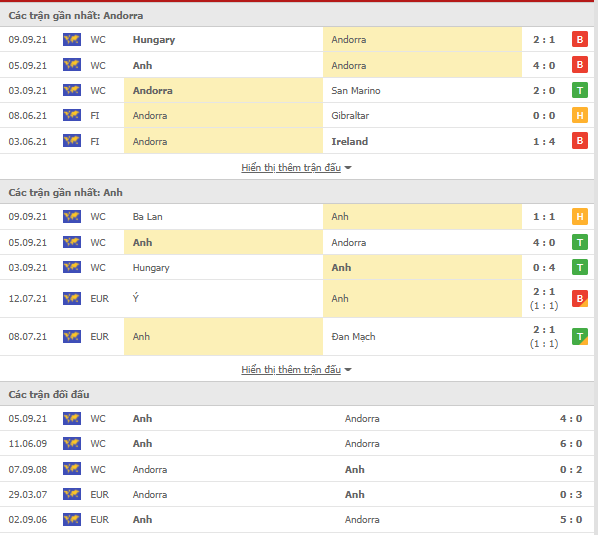Click the green T badge for Anh–Đan Mạch
The width and height of the screenshot is (598, 535).
(x=579, y=337)
